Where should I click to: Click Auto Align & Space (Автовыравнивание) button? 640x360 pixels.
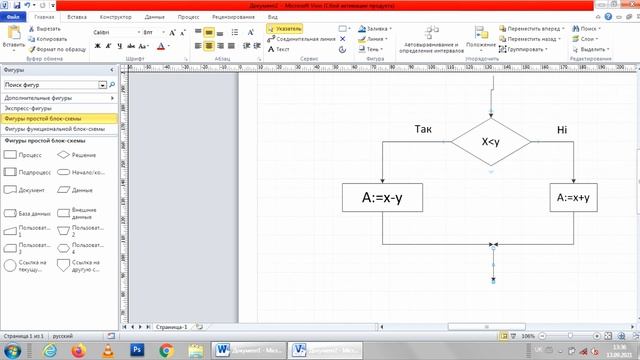click(x=431, y=40)
